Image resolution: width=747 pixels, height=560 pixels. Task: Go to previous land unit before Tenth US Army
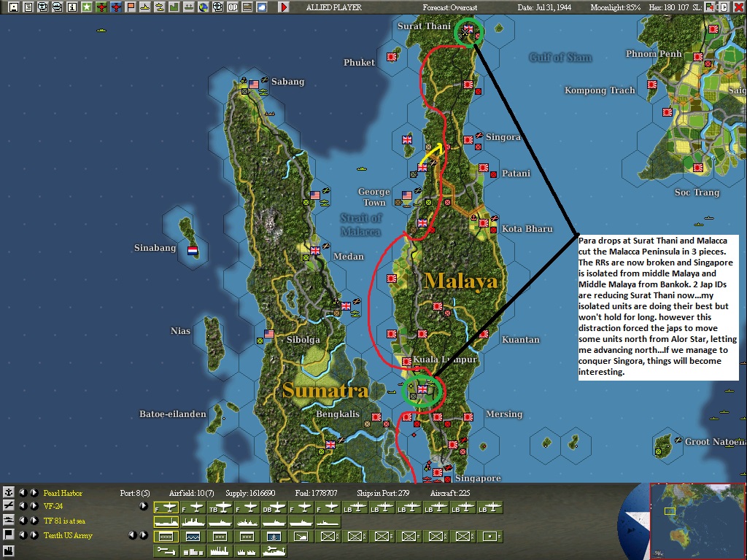(23, 534)
